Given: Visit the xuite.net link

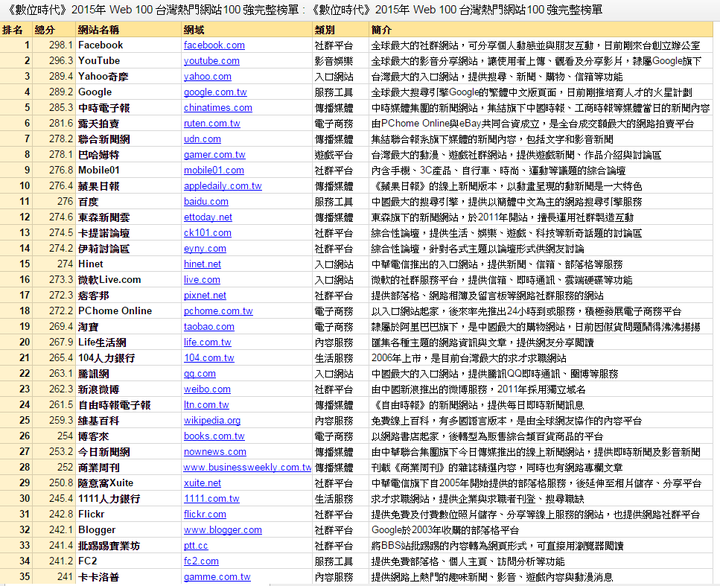Looking at the screenshot, I should pos(202,483).
